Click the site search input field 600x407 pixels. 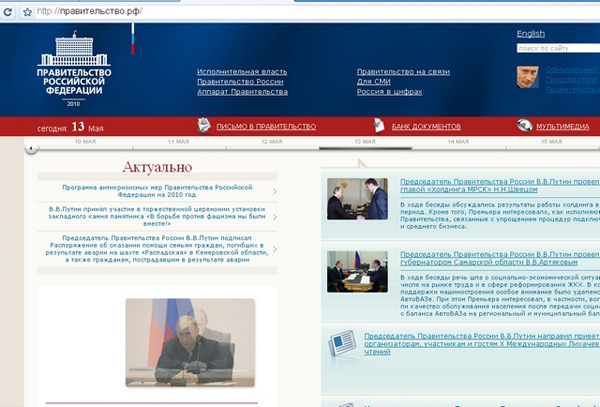point(557,47)
